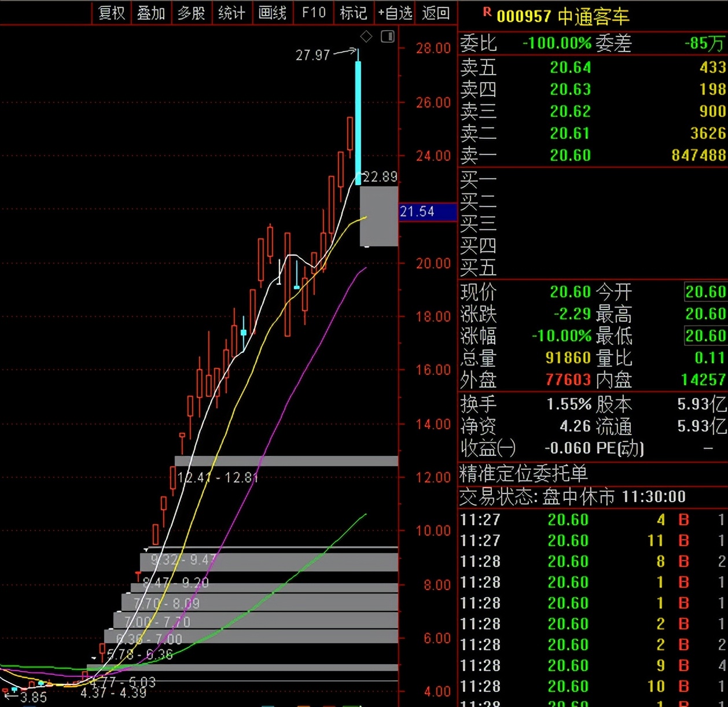Click the 3.85 low price label
The image size is (728, 707).
(34, 697)
